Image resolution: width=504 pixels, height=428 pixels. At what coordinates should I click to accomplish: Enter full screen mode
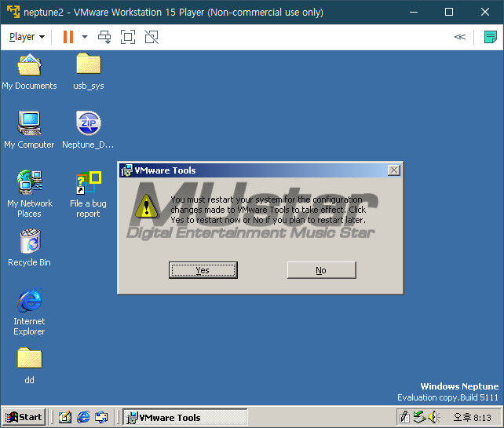pyautogui.click(x=128, y=37)
